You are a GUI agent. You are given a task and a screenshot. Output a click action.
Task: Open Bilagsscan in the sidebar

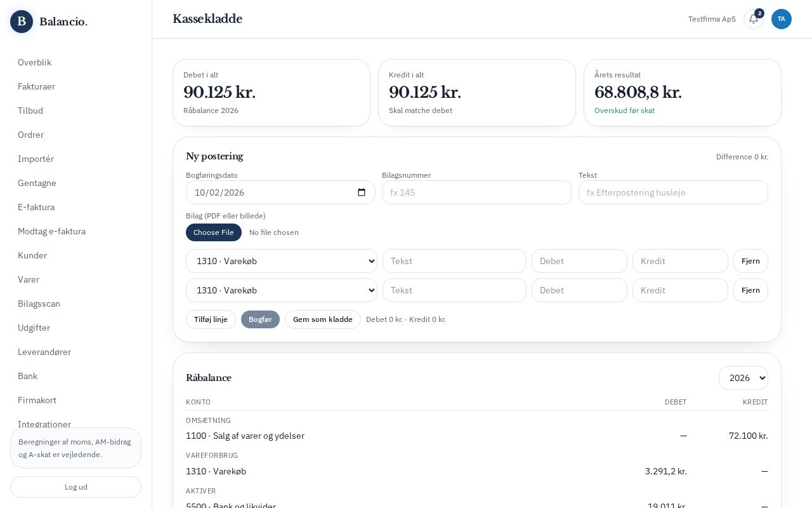click(x=76, y=304)
